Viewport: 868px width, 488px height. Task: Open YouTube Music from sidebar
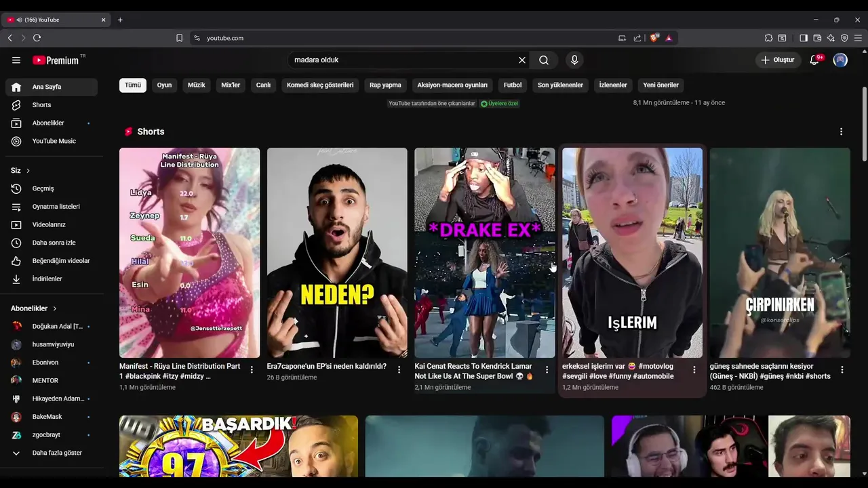click(x=52, y=141)
